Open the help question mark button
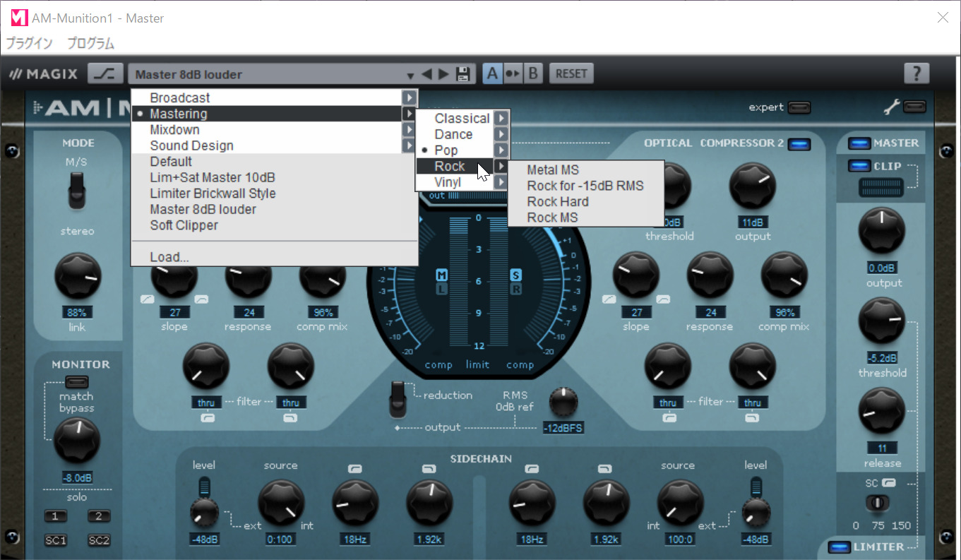Viewport: 961px width, 560px height. coord(917,73)
